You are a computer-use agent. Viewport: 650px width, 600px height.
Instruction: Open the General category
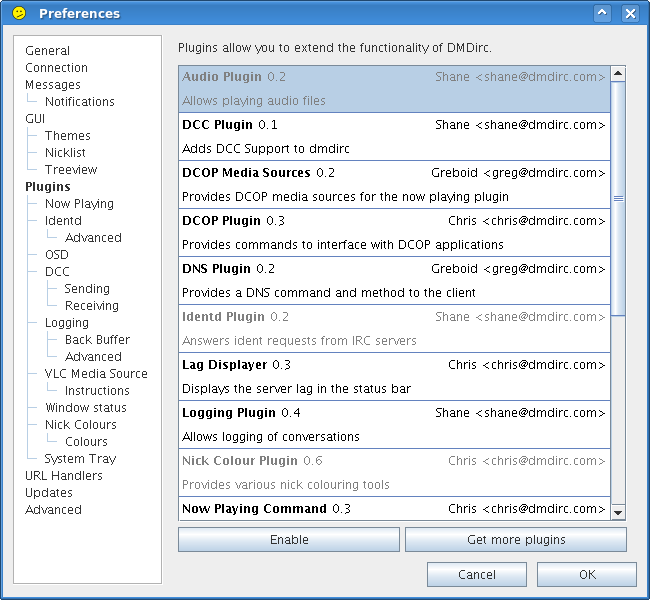(x=47, y=51)
